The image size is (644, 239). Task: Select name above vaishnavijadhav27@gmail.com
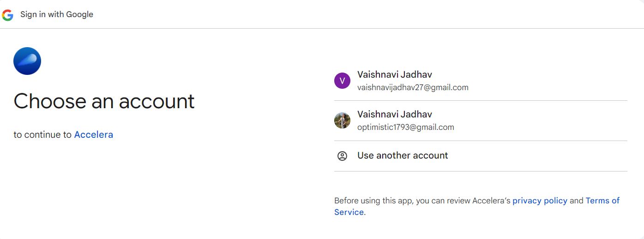click(395, 74)
